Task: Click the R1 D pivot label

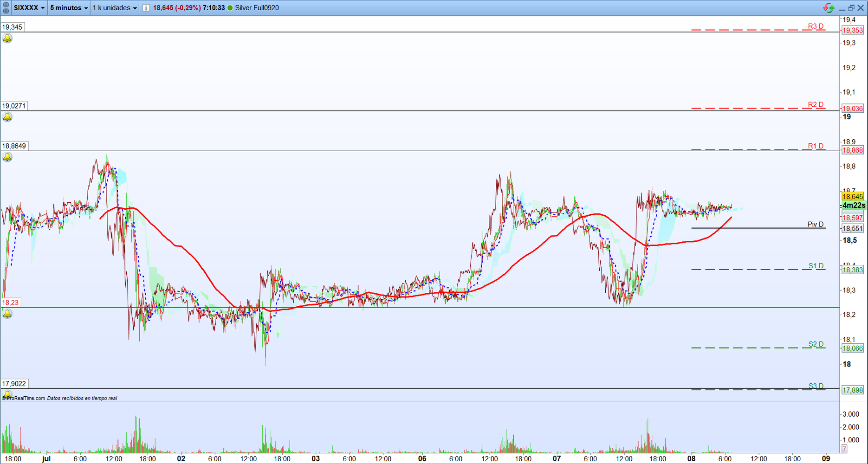Action: (x=816, y=146)
